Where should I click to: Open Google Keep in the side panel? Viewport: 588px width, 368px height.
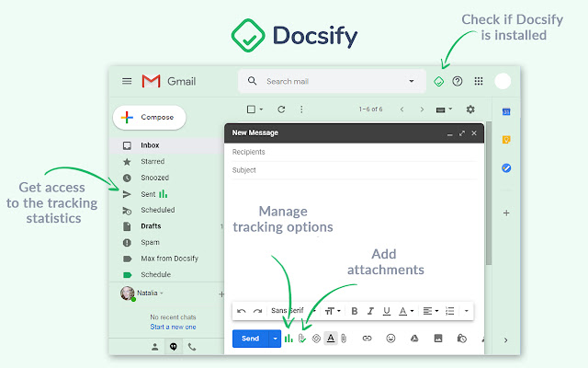[506, 140]
